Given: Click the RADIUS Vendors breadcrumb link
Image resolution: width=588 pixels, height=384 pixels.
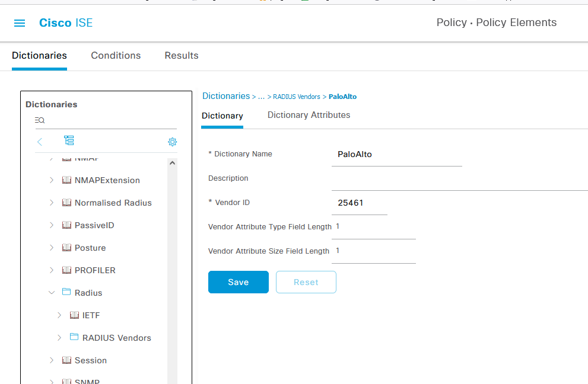Looking at the screenshot, I should pyautogui.click(x=297, y=97).
